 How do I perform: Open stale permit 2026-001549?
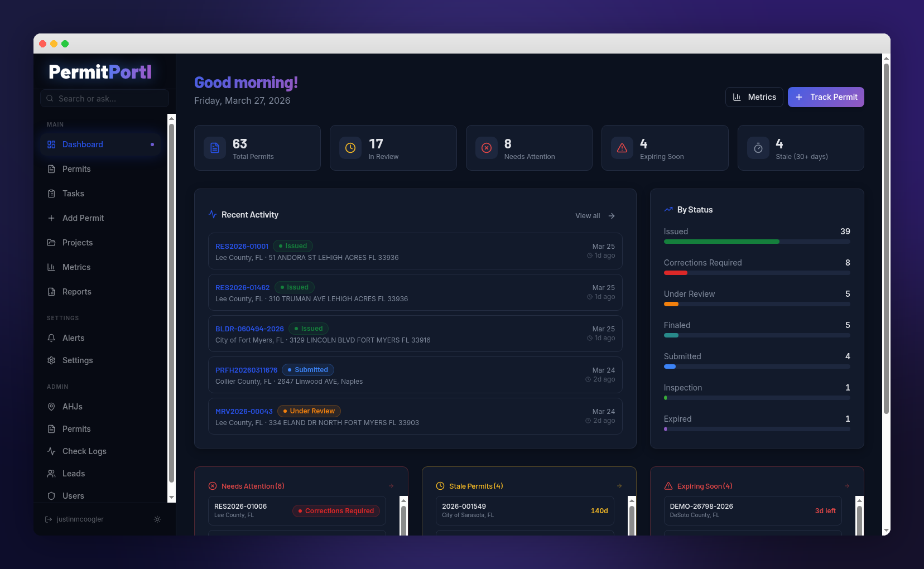[x=525, y=510]
